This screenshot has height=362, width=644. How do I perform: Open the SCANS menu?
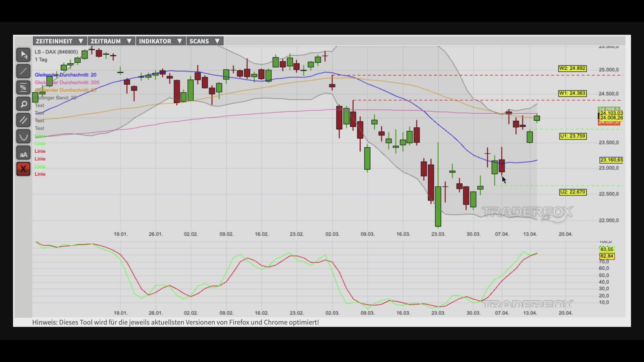pyautogui.click(x=205, y=41)
